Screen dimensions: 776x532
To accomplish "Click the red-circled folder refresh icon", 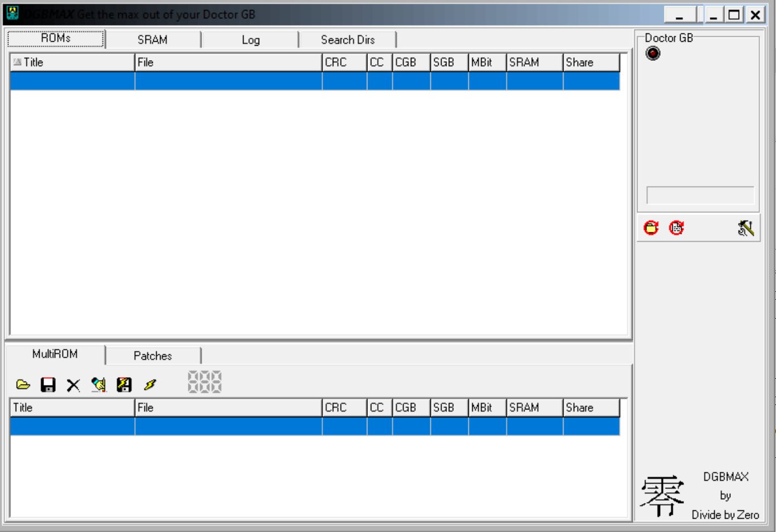I will (x=651, y=228).
